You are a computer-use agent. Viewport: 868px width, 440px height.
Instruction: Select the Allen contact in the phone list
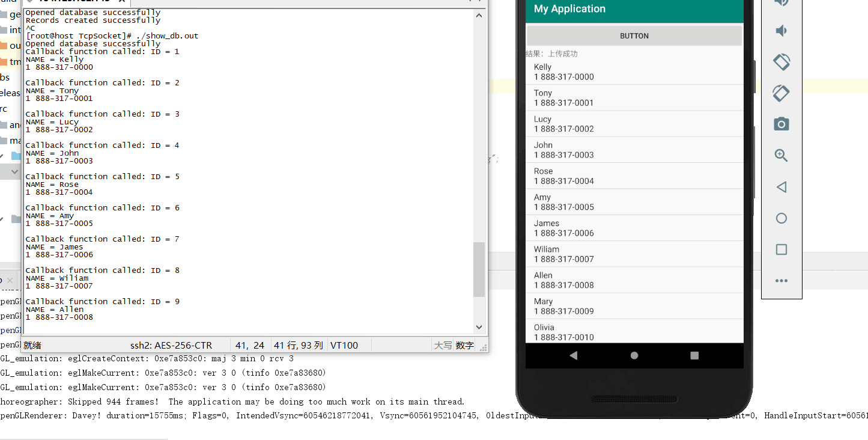[634, 280]
